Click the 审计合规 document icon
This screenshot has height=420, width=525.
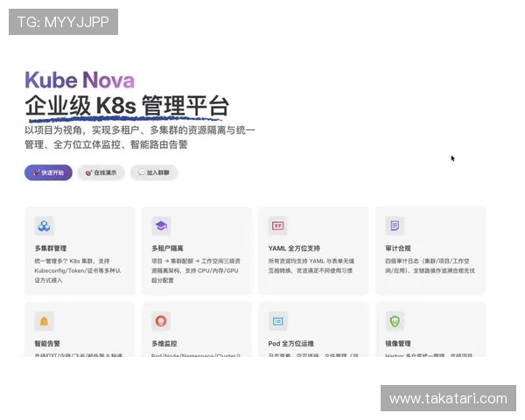pos(395,226)
